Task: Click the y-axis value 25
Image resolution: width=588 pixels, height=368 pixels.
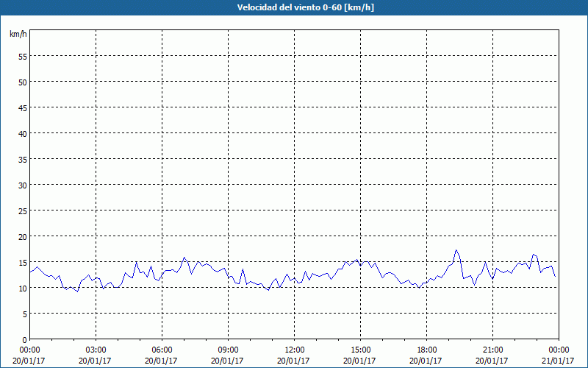Action: click(x=23, y=210)
